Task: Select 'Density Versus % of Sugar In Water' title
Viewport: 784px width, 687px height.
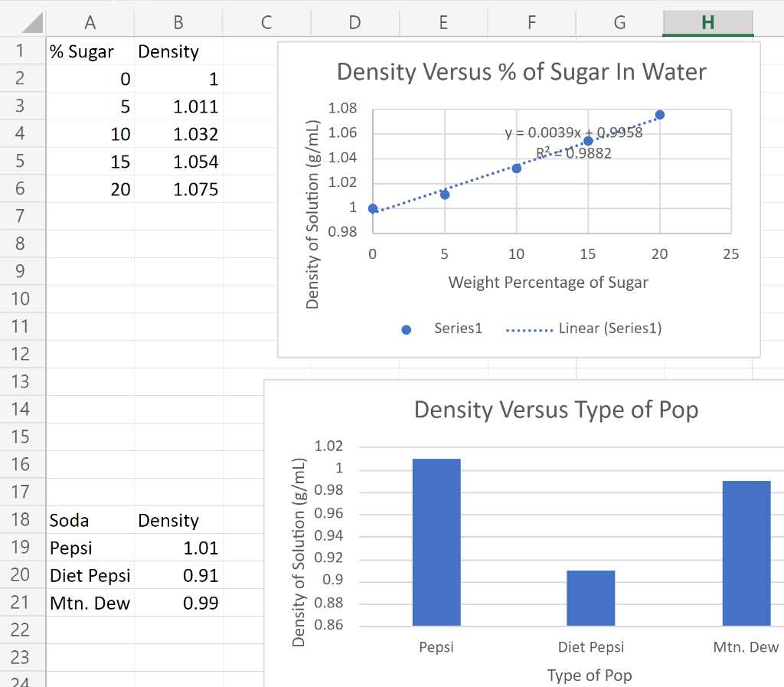Action: [521, 71]
